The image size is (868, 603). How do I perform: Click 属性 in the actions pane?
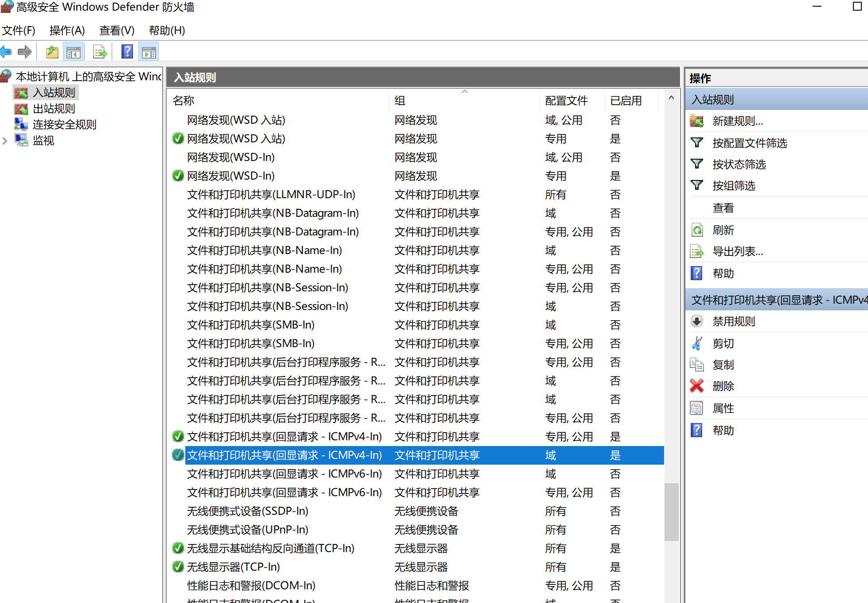tap(723, 408)
